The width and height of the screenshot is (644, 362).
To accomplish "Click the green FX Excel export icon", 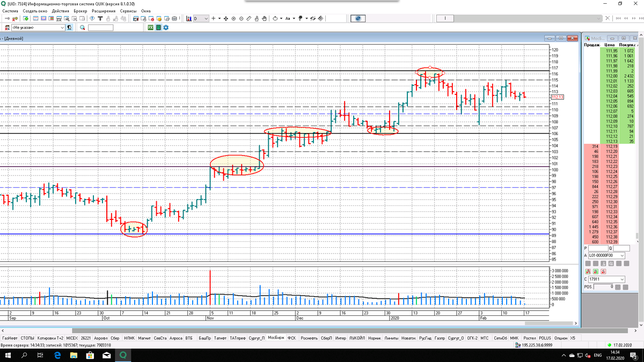I will (151, 27).
